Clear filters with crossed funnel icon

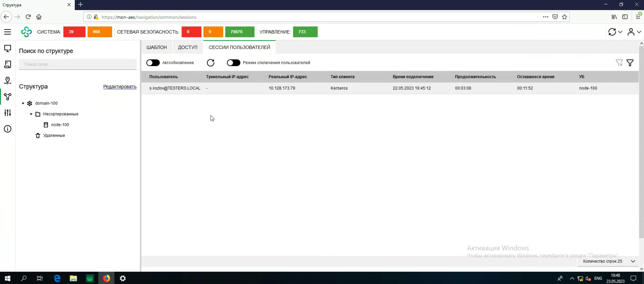click(x=619, y=63)
